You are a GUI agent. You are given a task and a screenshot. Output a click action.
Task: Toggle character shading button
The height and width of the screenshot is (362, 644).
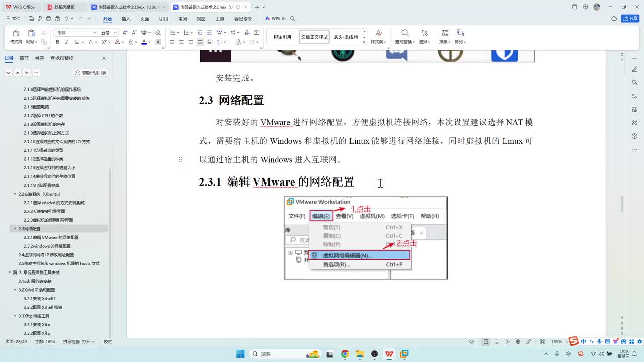coord(158,42)
